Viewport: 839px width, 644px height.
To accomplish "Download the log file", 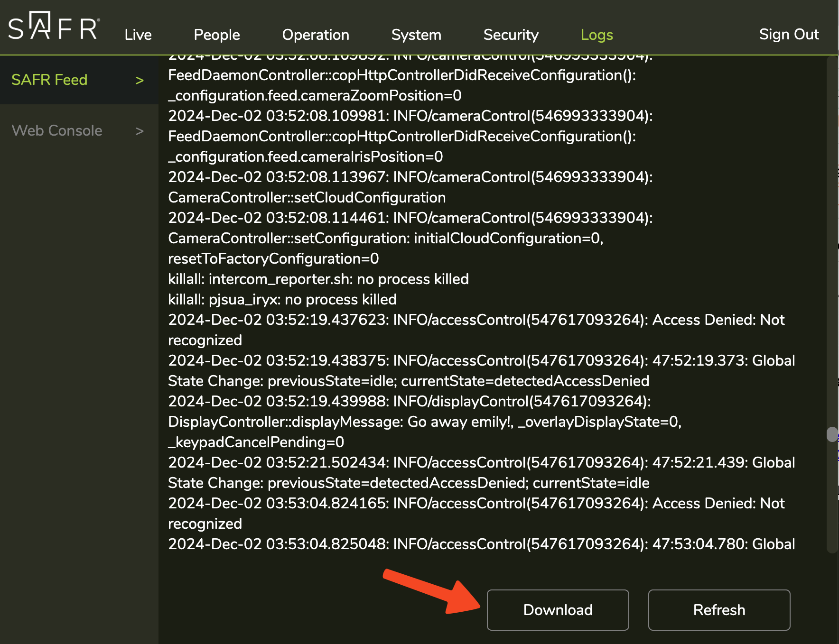I will tap(558, 610).
